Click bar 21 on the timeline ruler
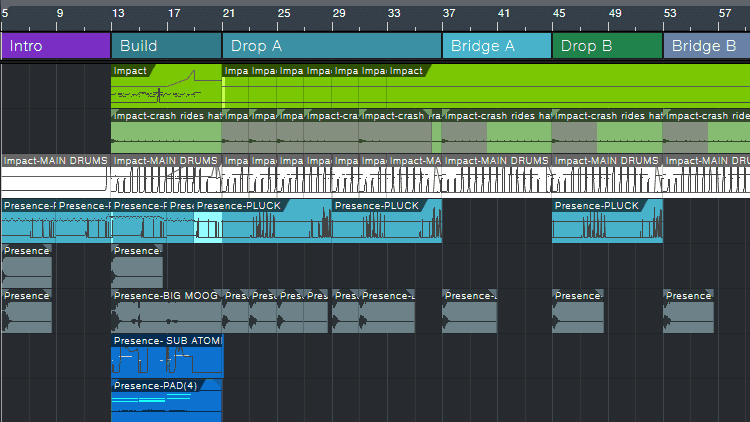The width and height of the screenshot is (750, 422). (x=229, y=13)
